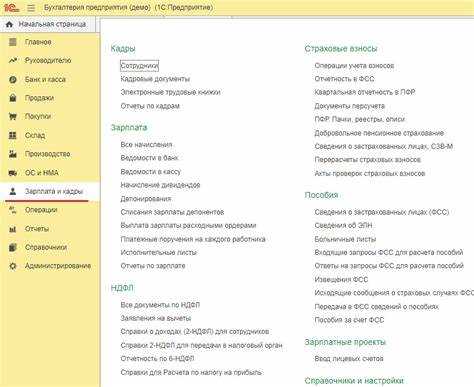Open Производство section

click(47, 154)
